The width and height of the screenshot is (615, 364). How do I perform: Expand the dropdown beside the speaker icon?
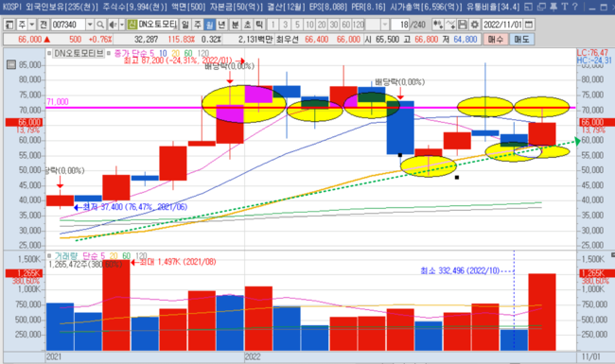(122, 25)
